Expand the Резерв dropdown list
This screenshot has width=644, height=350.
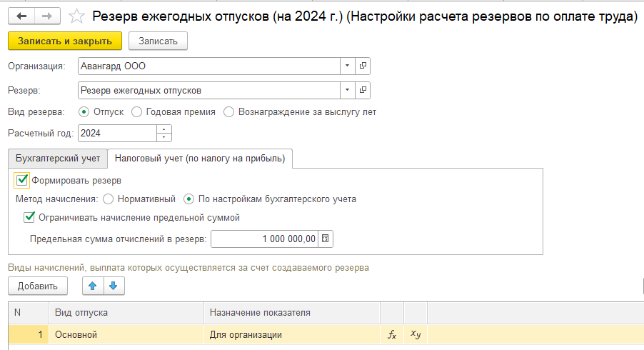click(x=348, y=90)
